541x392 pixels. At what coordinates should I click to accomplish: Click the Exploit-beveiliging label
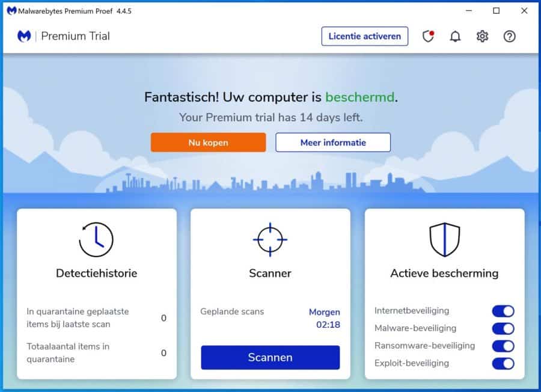tap(412, 363)
